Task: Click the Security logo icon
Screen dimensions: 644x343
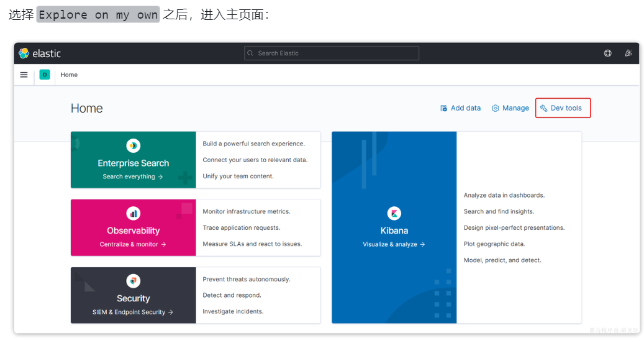Action: tap(133, 281)
